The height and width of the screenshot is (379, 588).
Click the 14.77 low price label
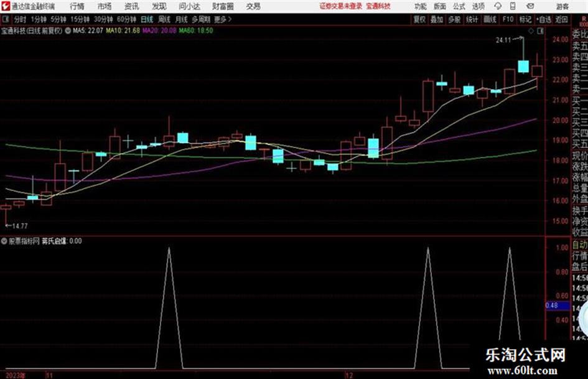20,226
